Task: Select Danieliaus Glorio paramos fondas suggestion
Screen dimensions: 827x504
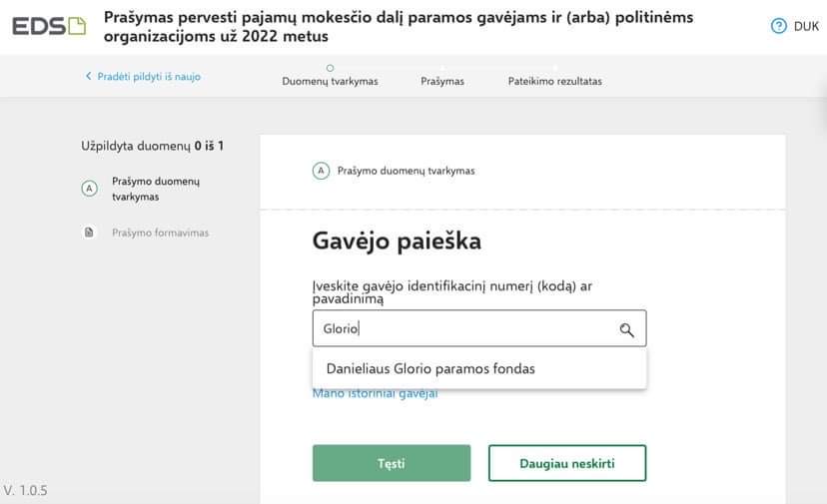Action: (430, 368)
